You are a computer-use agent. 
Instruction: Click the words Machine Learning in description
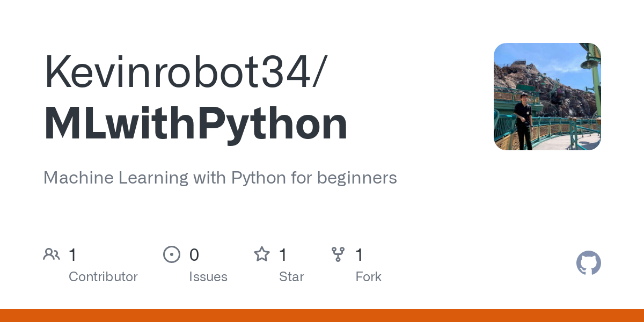[x=116, y=178]
